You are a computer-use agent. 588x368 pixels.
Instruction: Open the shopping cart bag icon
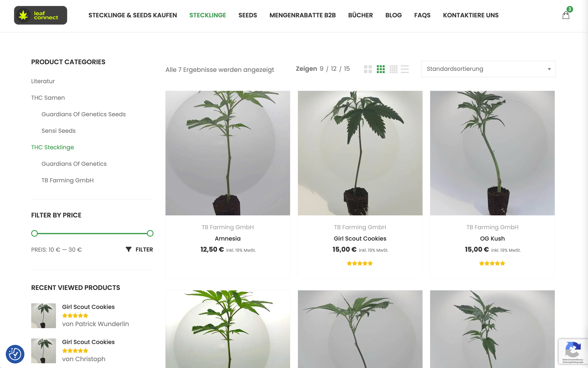point(566,15)
